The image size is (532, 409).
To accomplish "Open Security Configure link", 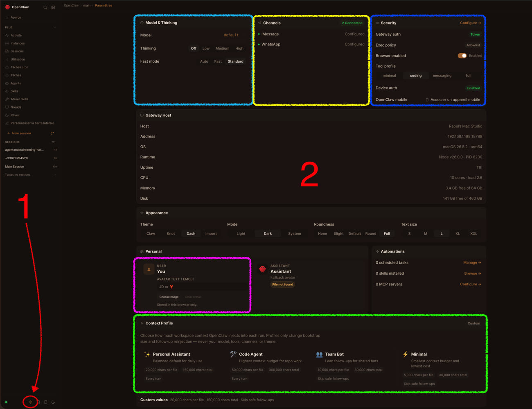I will coord(471,23).
